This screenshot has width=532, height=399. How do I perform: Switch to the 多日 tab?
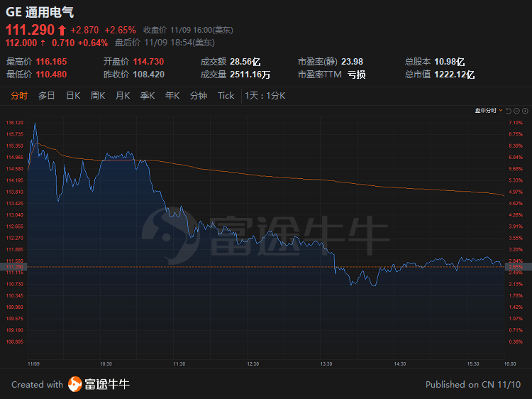47,96
